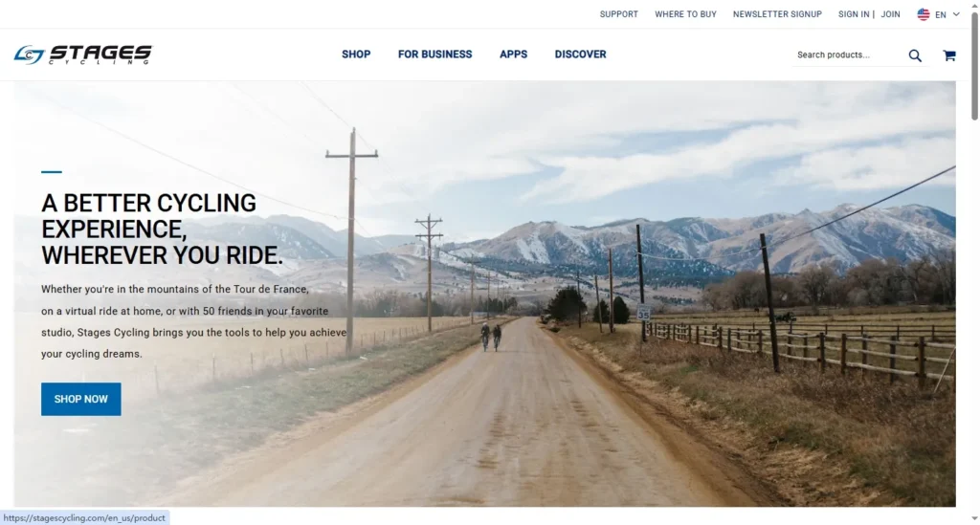Click the NEWSLETTER SIGNUP link
The height and width of the screenshot is (525, 980).
777,14
